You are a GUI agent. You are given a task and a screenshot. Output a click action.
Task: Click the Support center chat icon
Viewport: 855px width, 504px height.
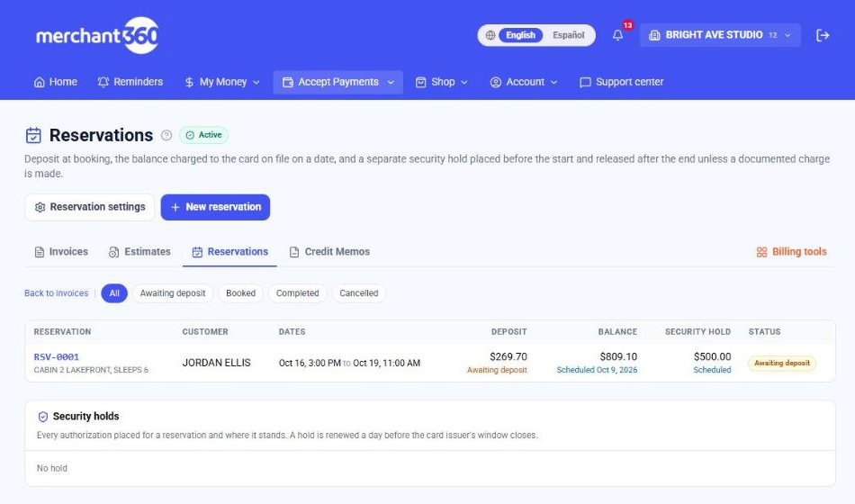pos(585,83)
